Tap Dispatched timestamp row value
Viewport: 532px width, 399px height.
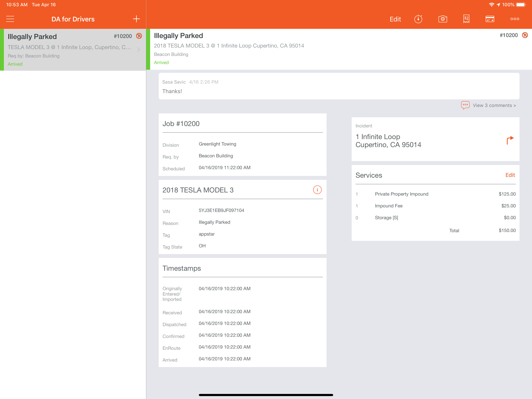[x=224, y=323]
